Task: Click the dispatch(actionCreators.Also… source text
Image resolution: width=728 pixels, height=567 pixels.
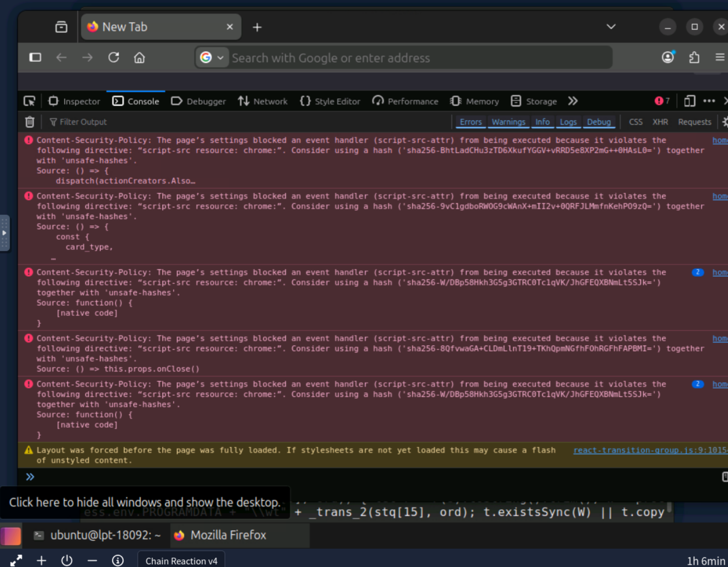Action: click(x=125, y=181)
